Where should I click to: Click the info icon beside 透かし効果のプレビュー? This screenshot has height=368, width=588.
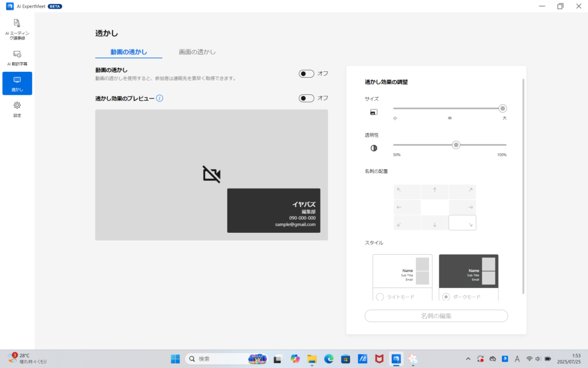[160, 98]
